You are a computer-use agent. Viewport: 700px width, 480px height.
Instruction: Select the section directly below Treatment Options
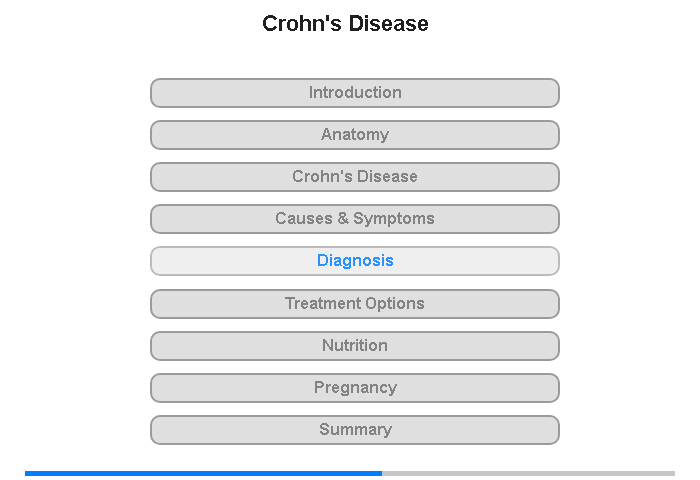pos(355,346)
